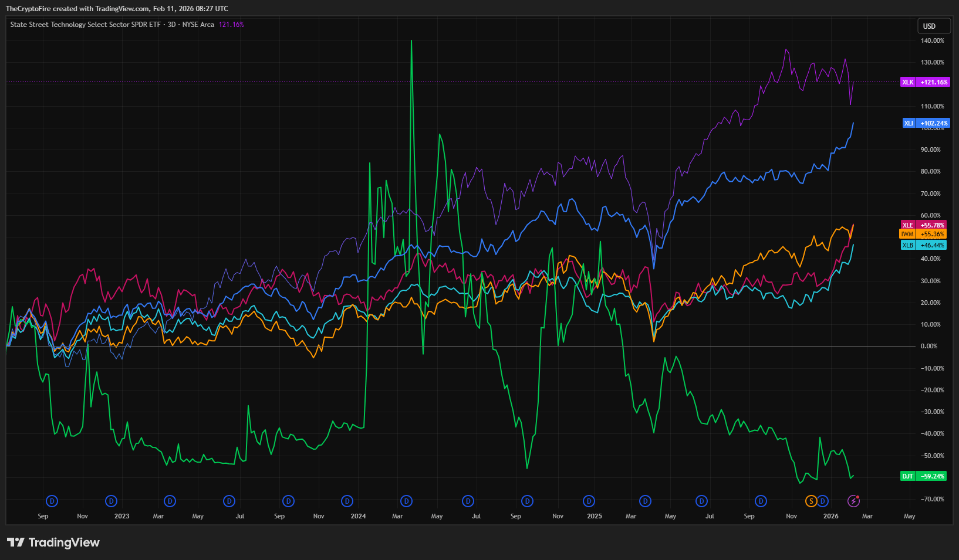Click the 0.00% price axis label

pyautogui.click(x=929, y=346)
